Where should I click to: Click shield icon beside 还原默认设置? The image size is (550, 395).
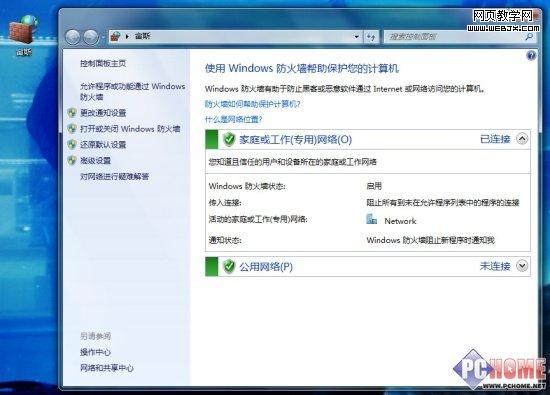tap(72, 145)
